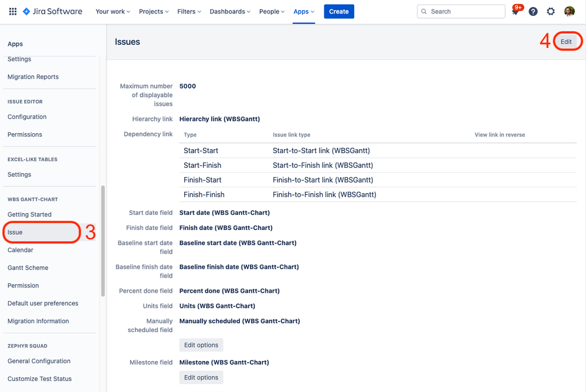The image size is (586, 392).
Task: Click the Start-Start dependency row
Action: click(x=378, y=151)
